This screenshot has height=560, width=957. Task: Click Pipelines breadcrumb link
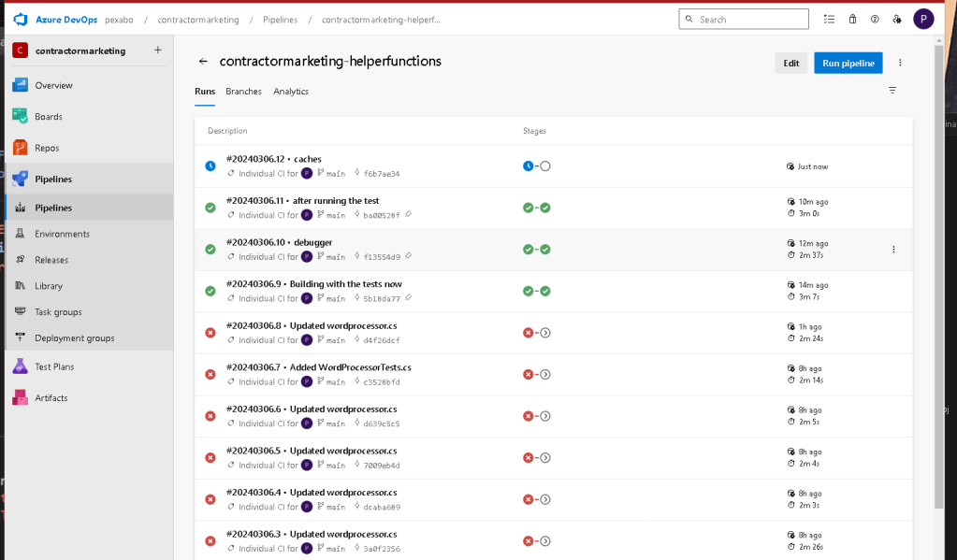(x=280, y=20)
